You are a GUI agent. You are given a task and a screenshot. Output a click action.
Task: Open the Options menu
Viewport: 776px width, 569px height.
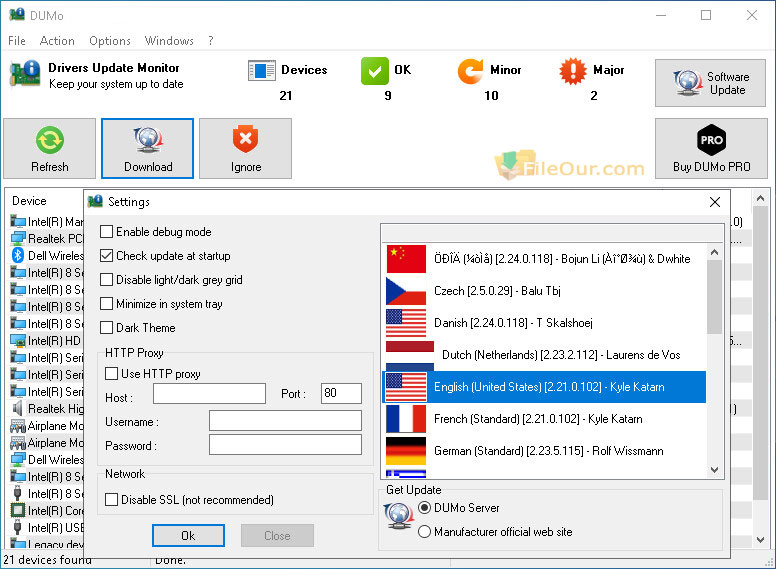110,41
